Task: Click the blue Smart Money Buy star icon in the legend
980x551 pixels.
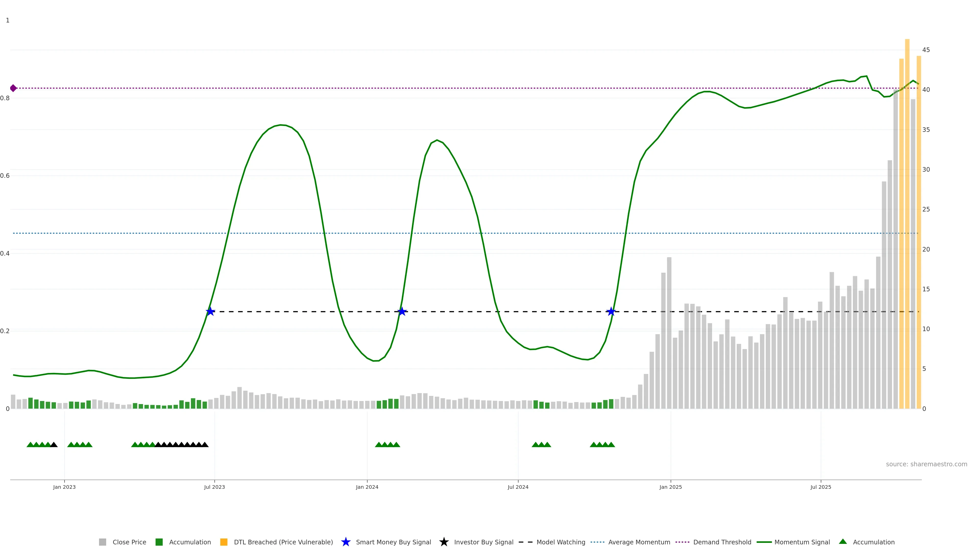Action: click(x=346, y=542)
